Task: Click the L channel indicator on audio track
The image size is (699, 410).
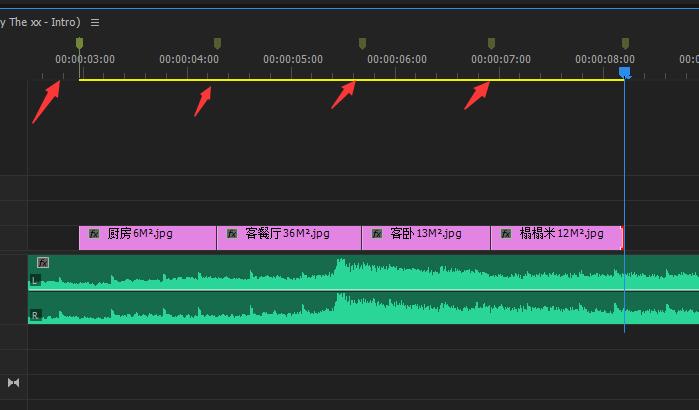Action: [36, 281]
